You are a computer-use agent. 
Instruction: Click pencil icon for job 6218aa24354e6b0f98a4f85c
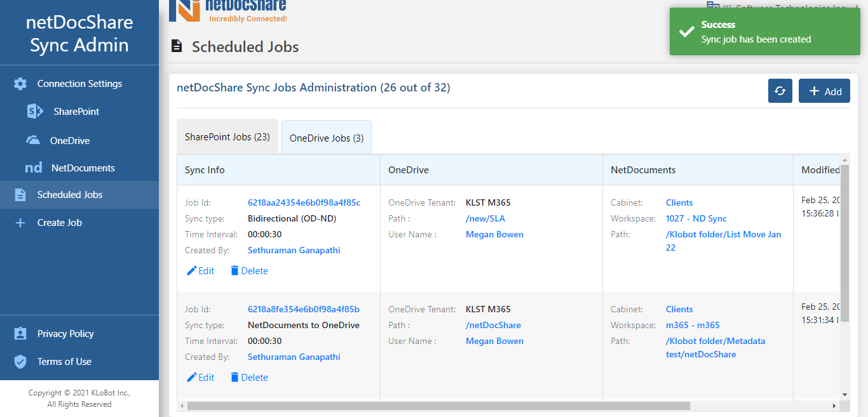192,271
